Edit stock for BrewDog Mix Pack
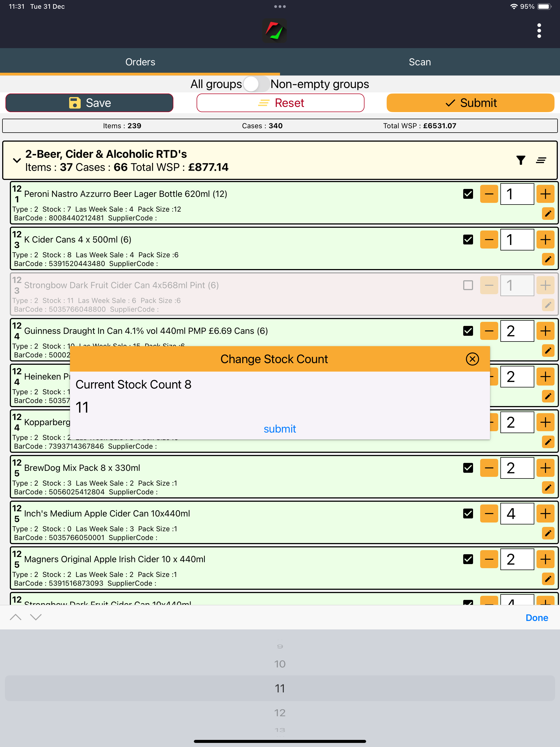 click(548, 487)
